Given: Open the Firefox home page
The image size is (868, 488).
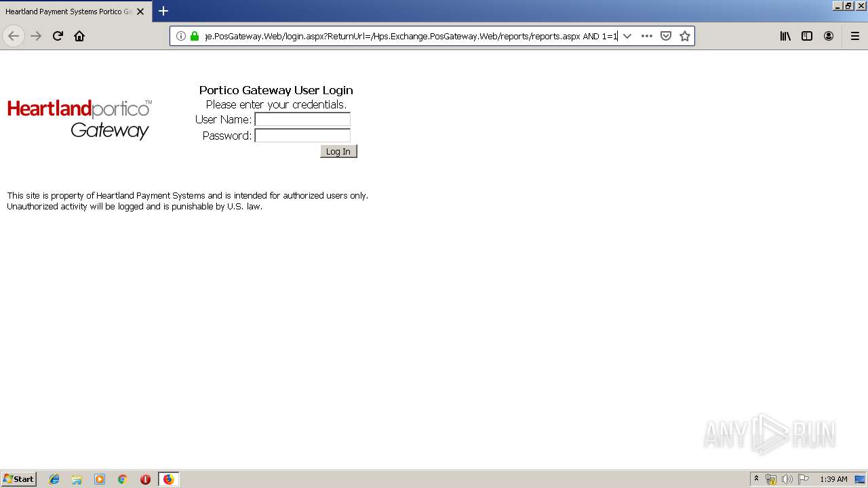Looking at the screenshot, I should 79,36.
